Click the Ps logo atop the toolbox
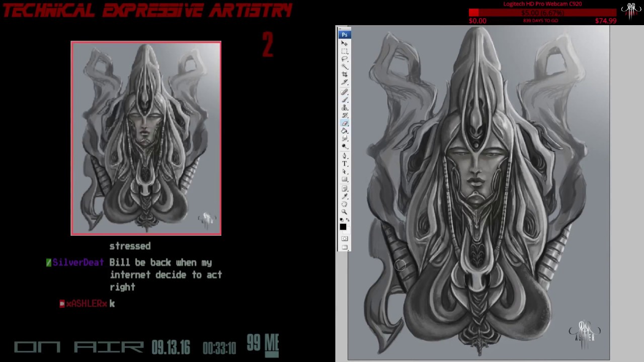 click(345, 35)
